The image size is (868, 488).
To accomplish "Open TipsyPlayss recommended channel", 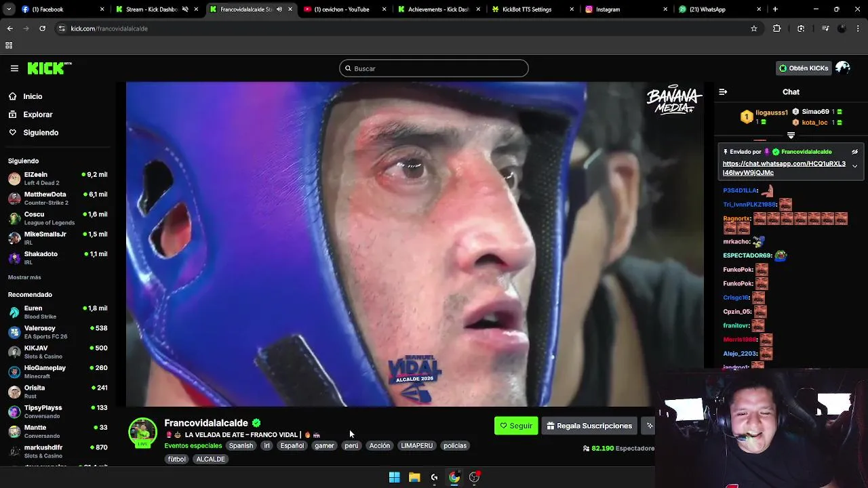I will (58, 411).
